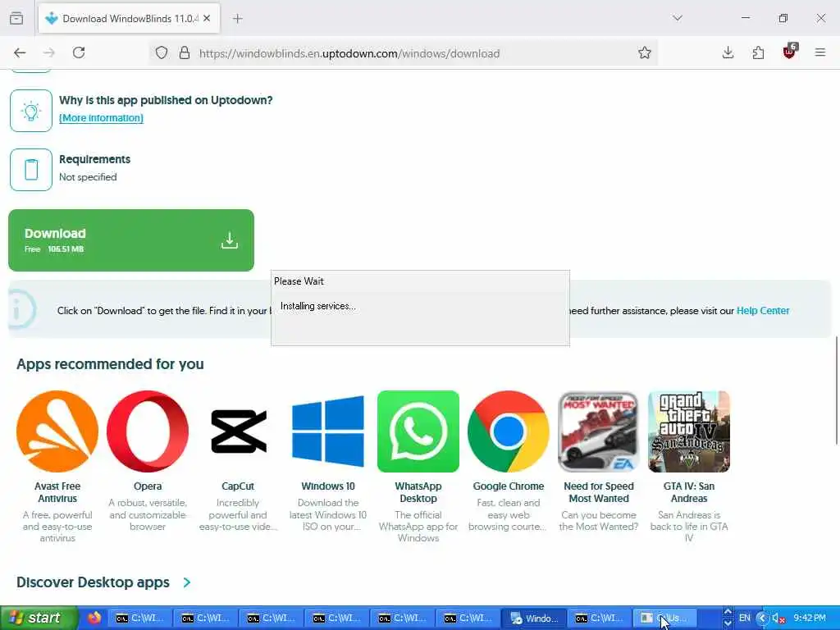Close the Download WindowBlinds tab
This screenshot has height=630, width=840.
tap(207, 18)
